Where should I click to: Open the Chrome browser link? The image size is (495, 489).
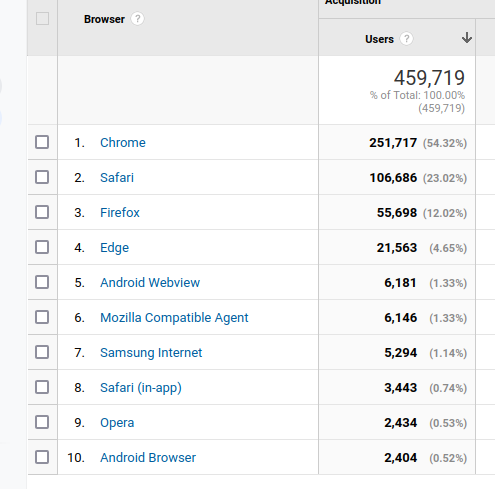(123, 143)
